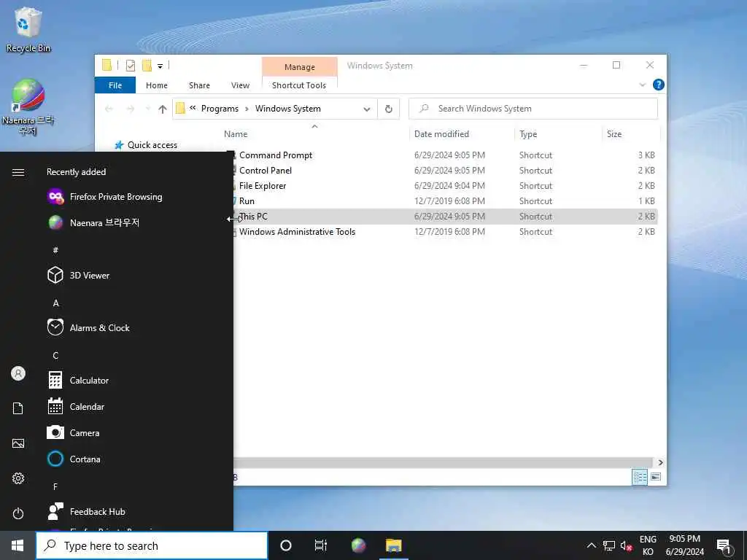Screen dimensions: 747x560
Task: Open Documents from Start menu sidebar
Action: pos(18,408)
